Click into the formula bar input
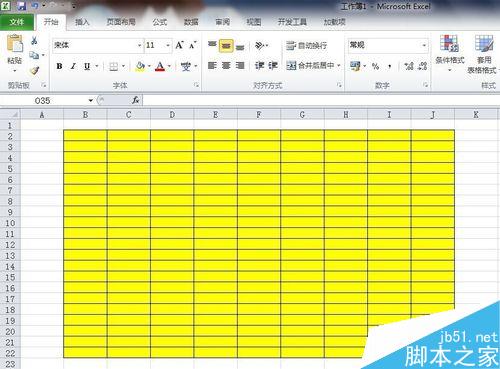The height and width of the screenshot is (369, 500). pyautogui.click(x=320, y=100)
